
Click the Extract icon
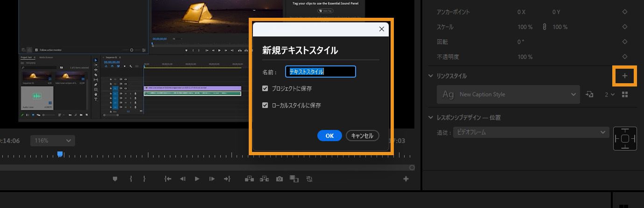pyautogui.click(x=265, y=179)
